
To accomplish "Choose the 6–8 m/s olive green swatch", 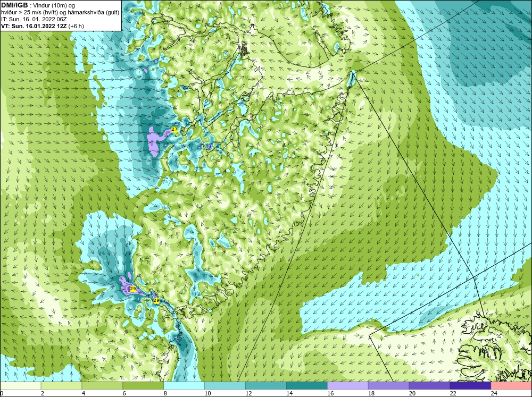I will (x=143, y=386).
